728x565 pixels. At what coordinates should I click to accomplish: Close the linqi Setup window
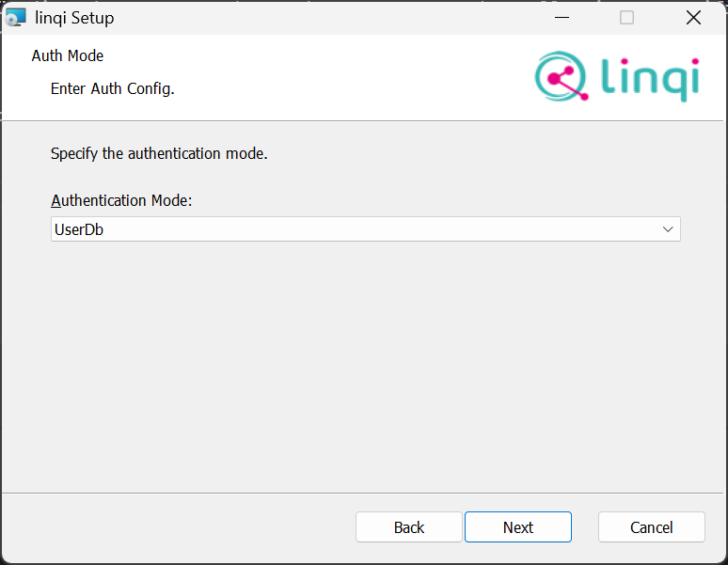(693, 18)
